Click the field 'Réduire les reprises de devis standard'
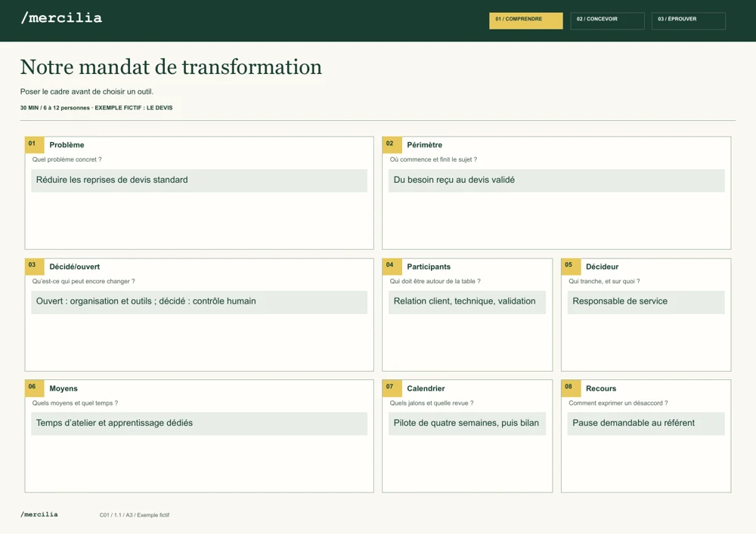The width and height of the screenshot is (756, 534). (199, 181)
